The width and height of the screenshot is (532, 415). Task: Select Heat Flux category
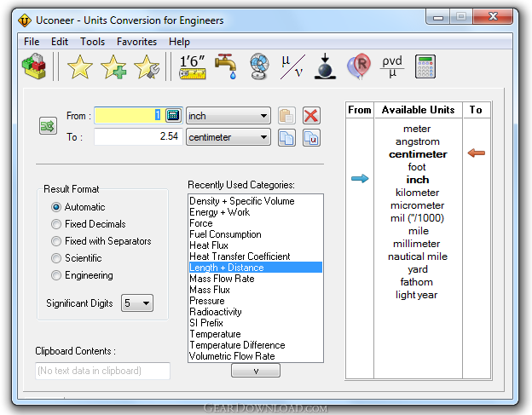[x=256, y=245]
